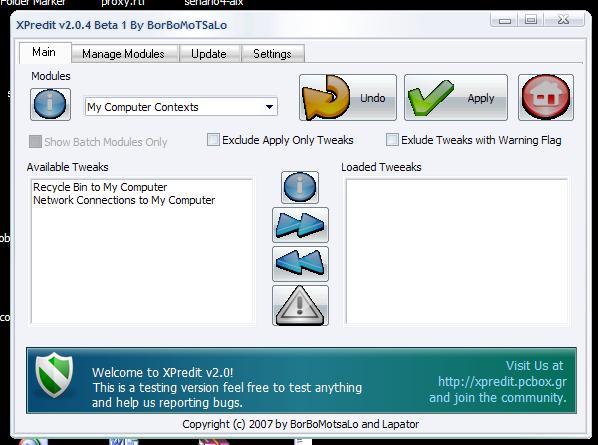Click the Undo button with orange arrow
This screenshot has height=445, width=598.
[348, 97]
